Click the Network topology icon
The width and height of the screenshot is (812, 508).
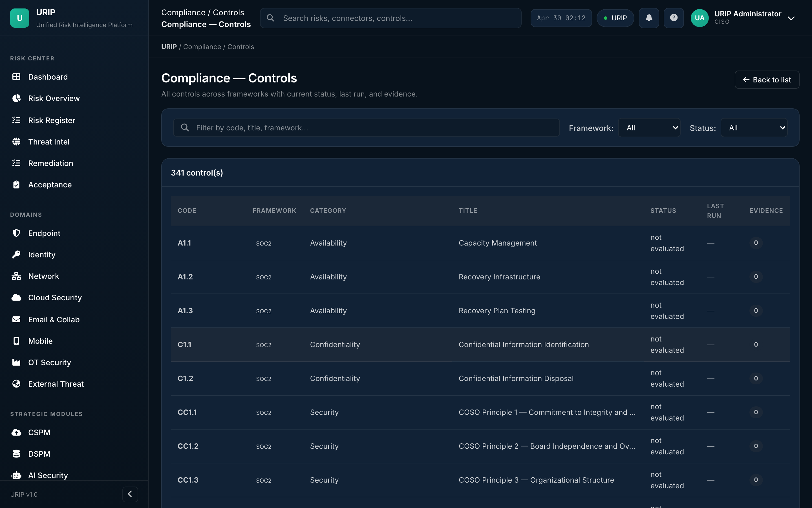(x=16, y=276)
